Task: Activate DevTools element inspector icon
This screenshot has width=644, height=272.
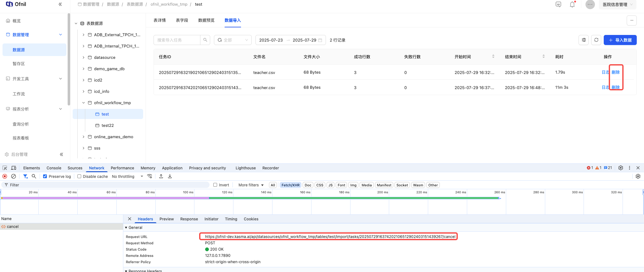Action: [5, 168]
